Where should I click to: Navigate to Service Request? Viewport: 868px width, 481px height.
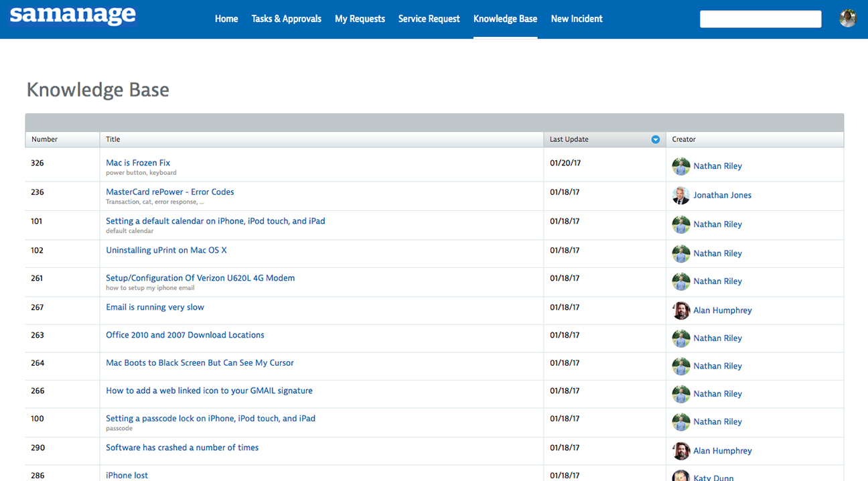click(x=429, y=19)
